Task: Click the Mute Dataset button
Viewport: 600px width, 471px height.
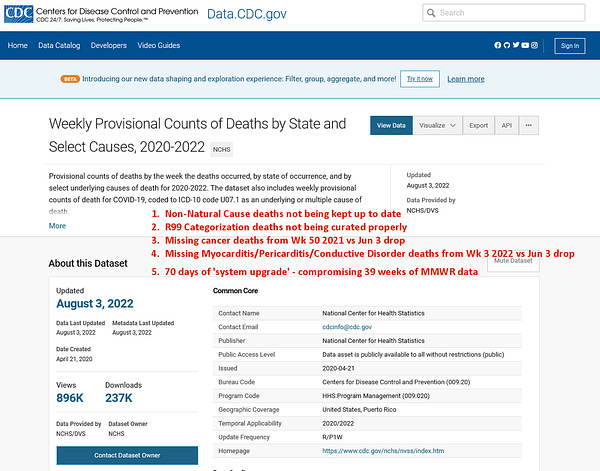Action: 513,261
